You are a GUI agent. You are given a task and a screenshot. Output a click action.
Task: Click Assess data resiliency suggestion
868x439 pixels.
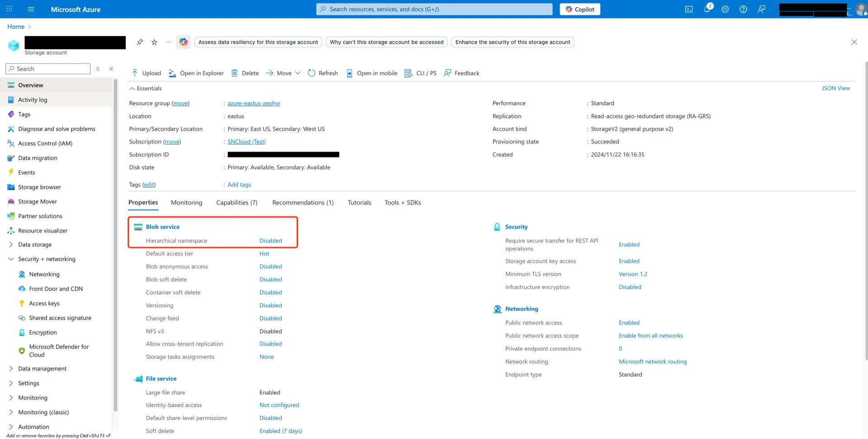(258, 42)
